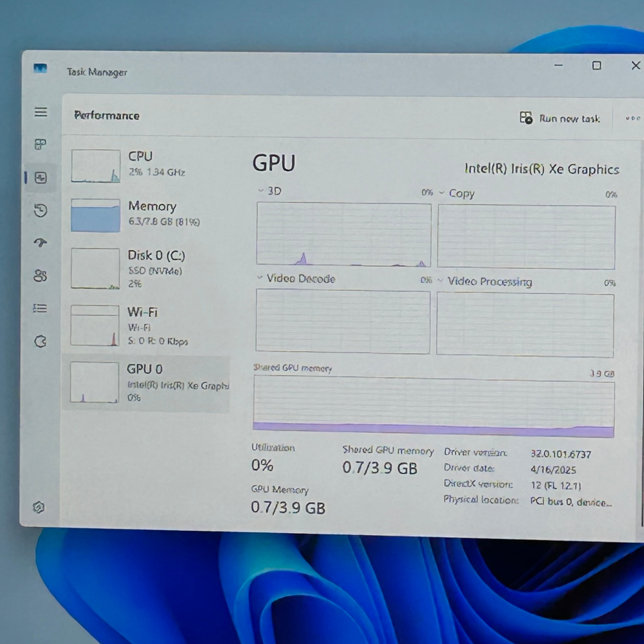Click the Performance page title
Viewport: 644px width, 644px height.
click(x=107, y=116)
